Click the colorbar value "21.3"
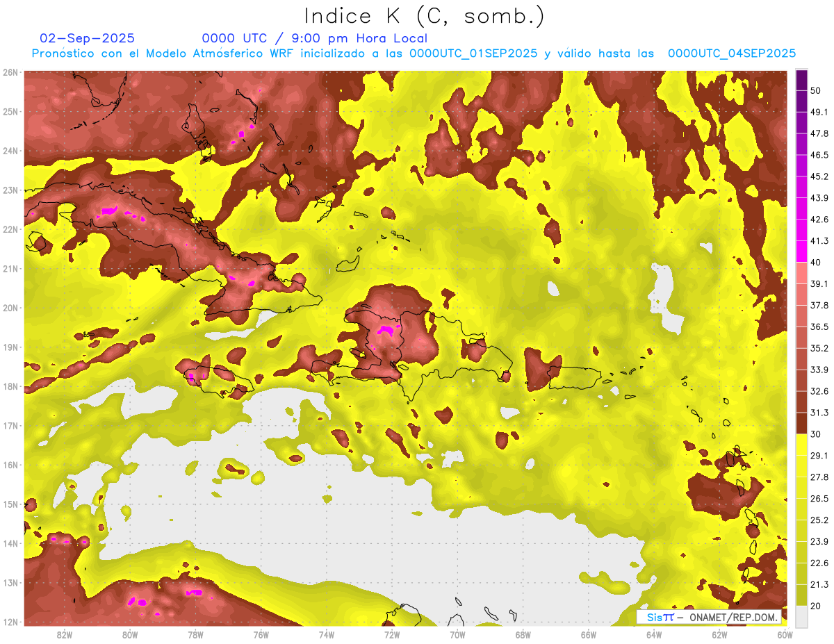The width and height of the screenshot is (834, 644). [x=818, y=585]
